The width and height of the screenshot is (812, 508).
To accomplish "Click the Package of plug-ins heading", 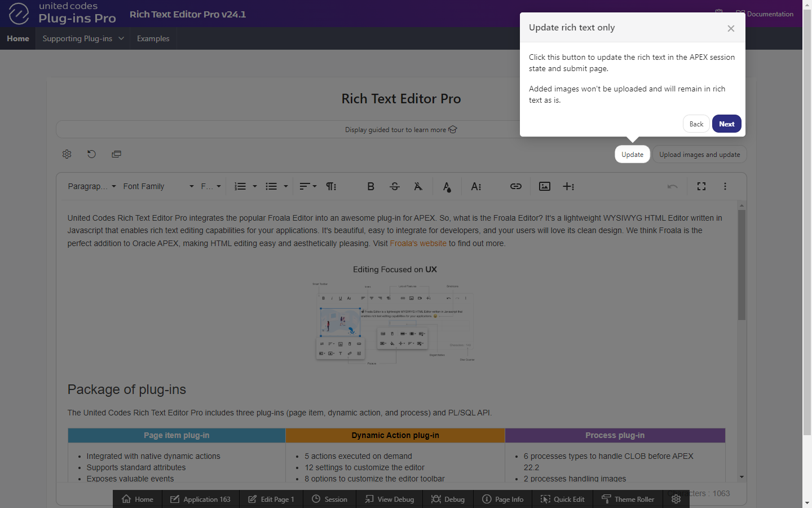I will tap(127, 389).
